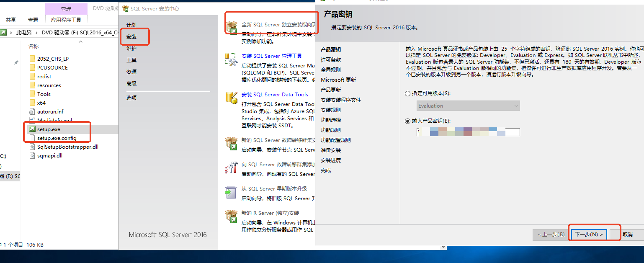Viewport: 644px width, 263px height.
Task: Open the 安装 SQL Server Data Tools link
Action: coord(275,95)
